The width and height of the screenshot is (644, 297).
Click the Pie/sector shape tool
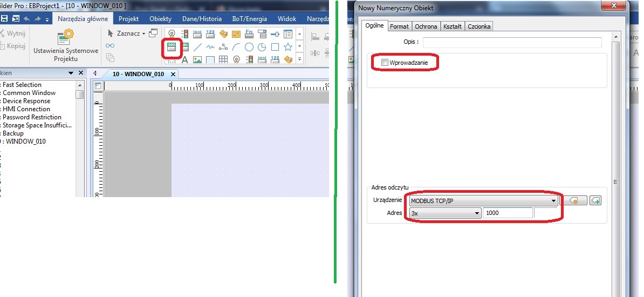262,47
